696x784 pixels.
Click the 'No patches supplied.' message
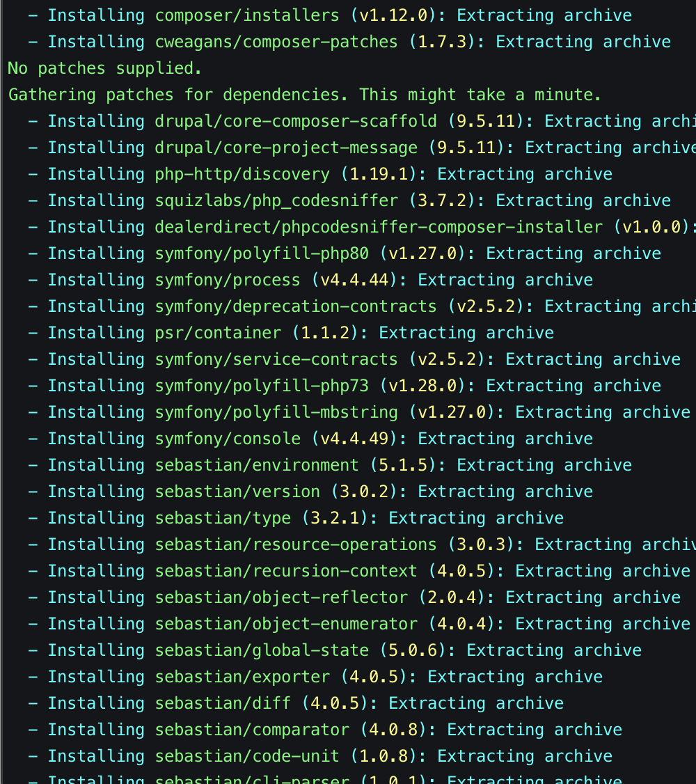(103, 68)
